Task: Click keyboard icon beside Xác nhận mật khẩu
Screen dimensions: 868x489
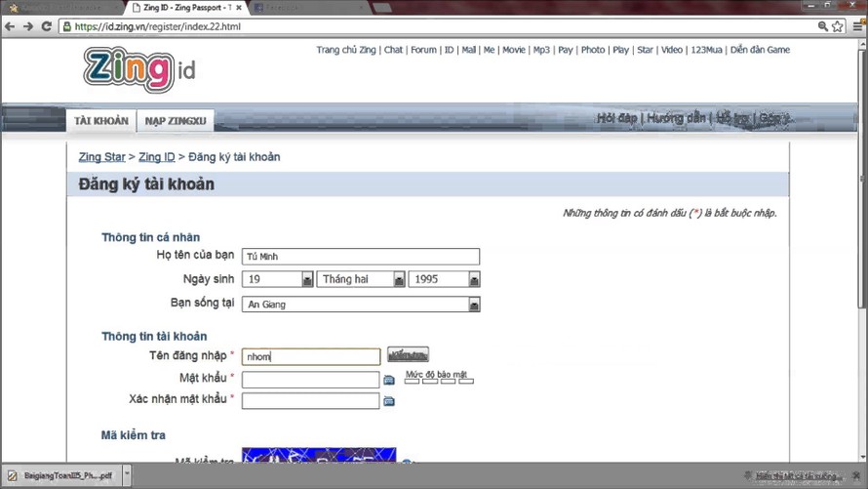Action: pyautogui.click(x=389, y=401)
